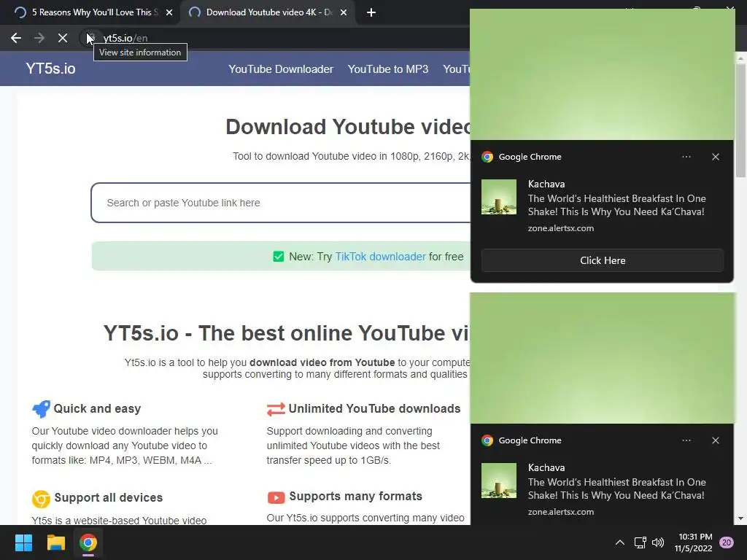
Task: Click 'zone.alertsx.com' in the top notification
Action: click(x=561, y=228)
